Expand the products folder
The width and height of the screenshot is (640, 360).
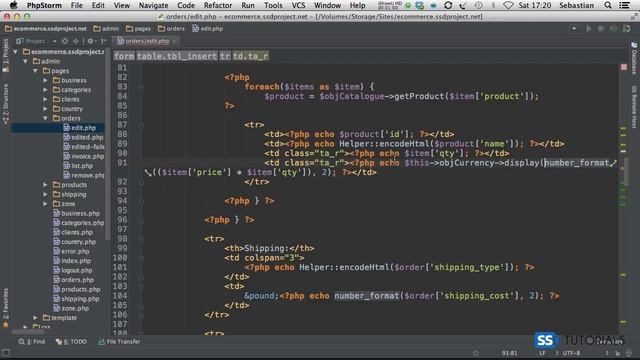coord(45,185)
